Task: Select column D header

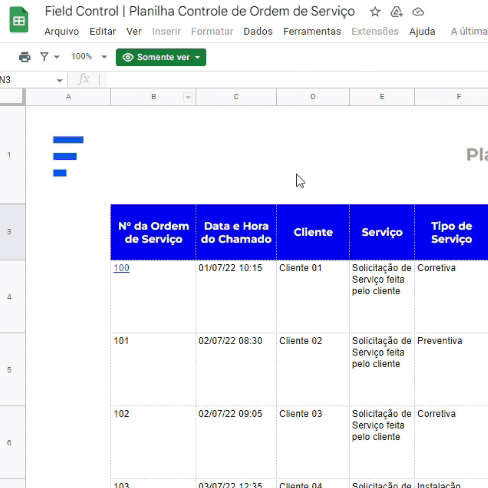Action: click(313, 97)
